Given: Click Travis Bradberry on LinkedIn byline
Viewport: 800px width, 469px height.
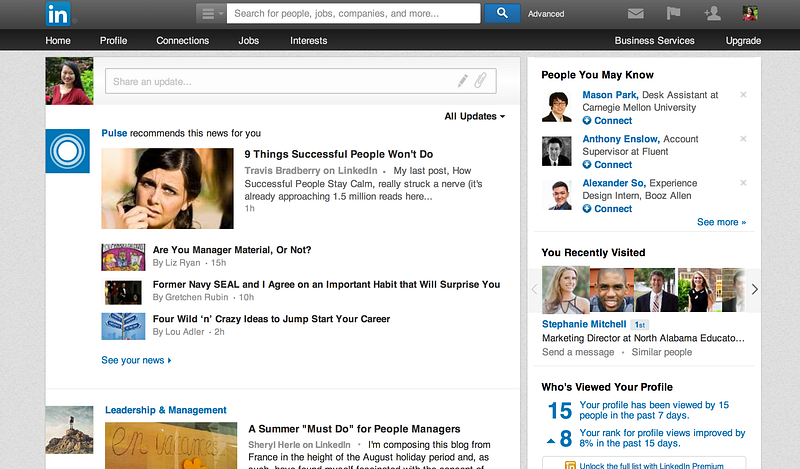Looking at the screenshot, I should [x=311, y=170].
